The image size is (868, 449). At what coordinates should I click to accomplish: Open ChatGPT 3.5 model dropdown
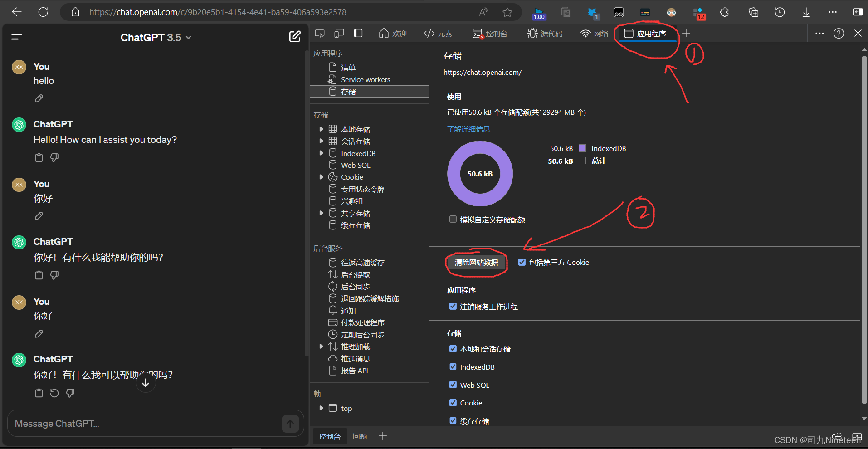[x=156, y=38]
